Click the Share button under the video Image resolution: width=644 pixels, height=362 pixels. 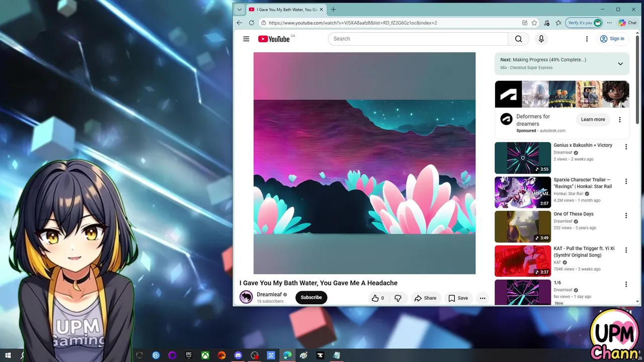425,298
